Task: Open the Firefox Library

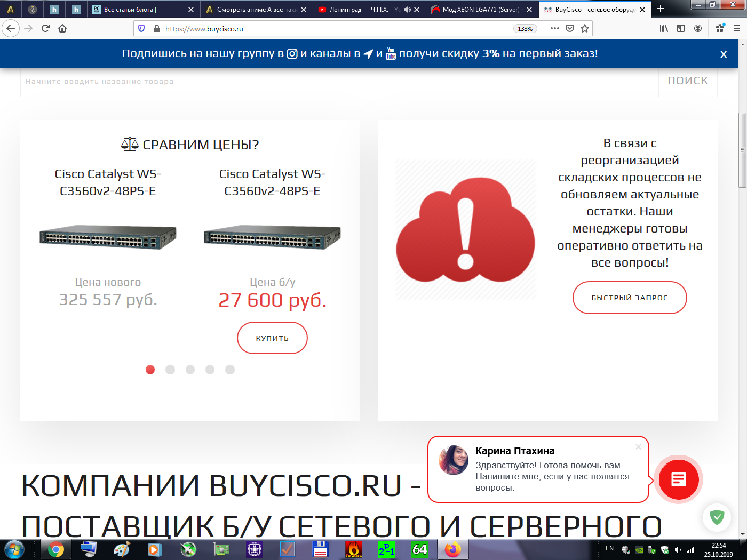Action: [x=664, y=28]
